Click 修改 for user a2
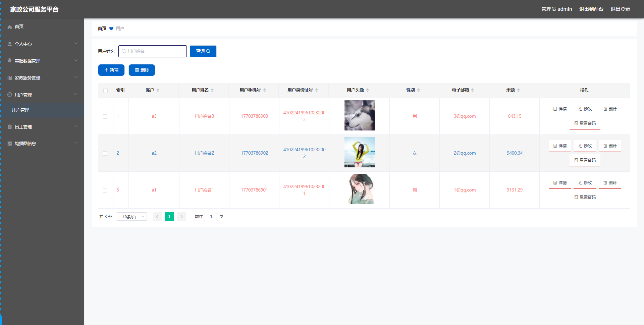 (x=585, y=146)
